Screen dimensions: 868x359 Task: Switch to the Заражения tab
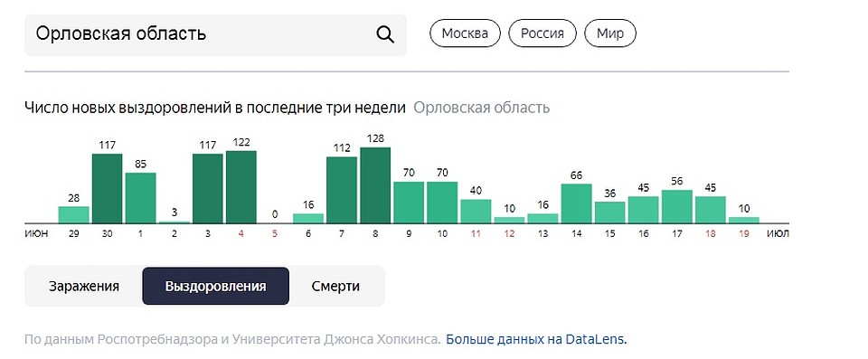(84, 287)
